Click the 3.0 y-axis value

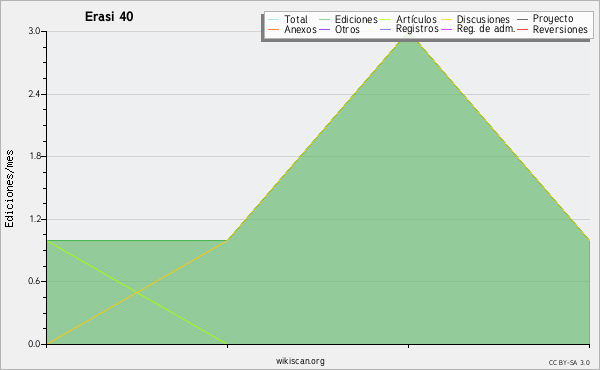tap(34, 31)
